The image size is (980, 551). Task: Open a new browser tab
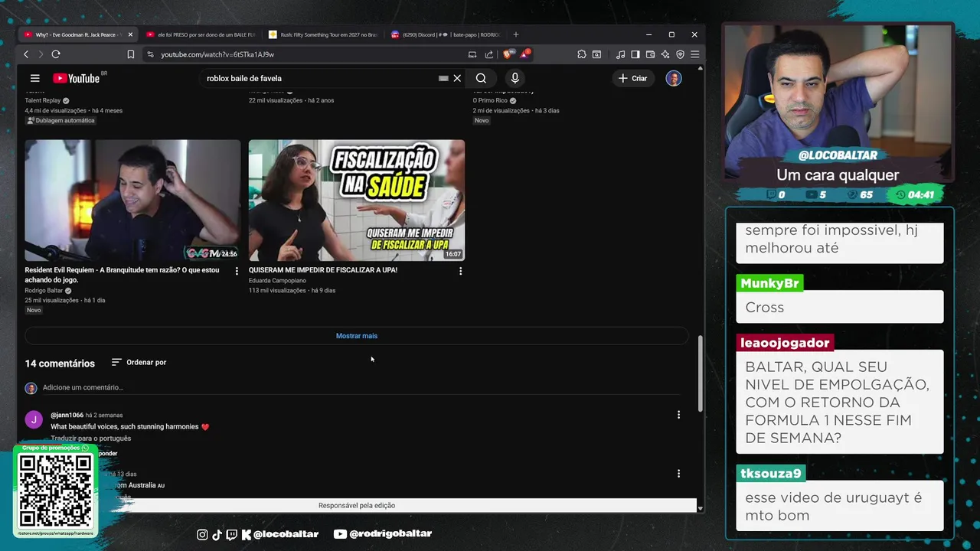point(515,34)
